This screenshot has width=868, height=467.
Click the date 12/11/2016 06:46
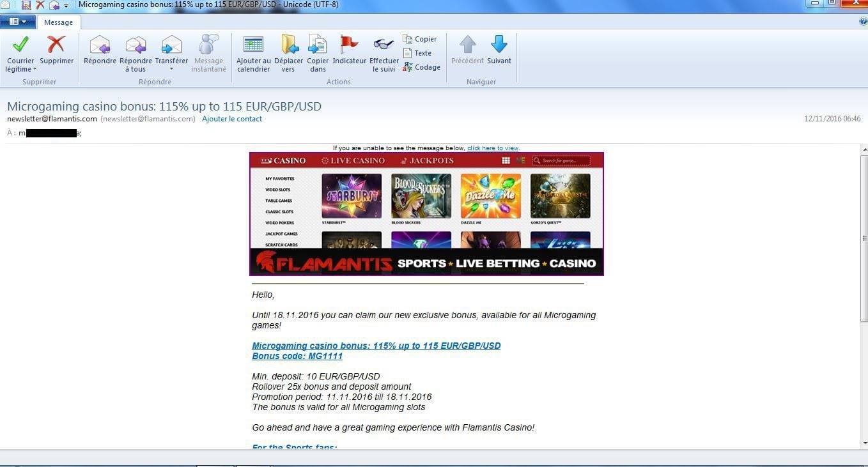832,119
